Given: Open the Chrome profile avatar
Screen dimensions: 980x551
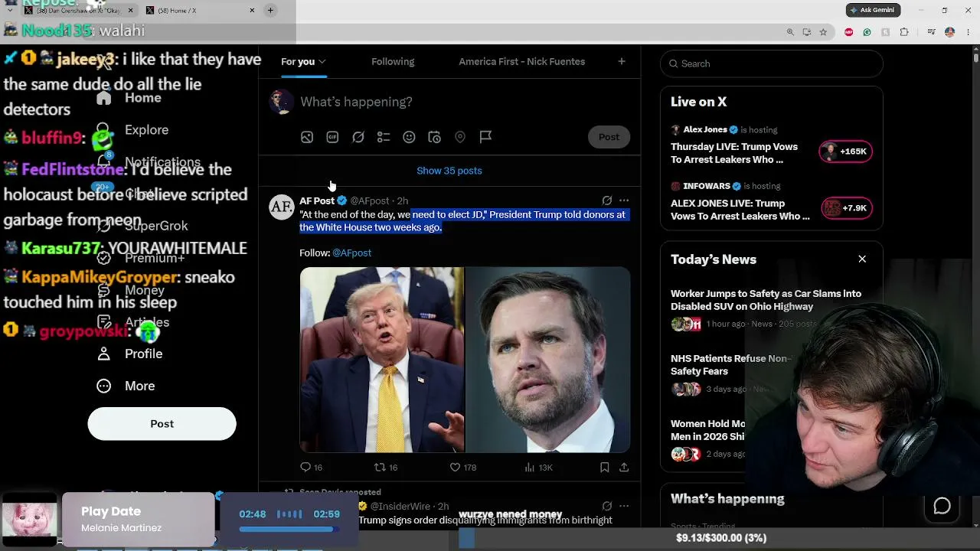Looking at the screenshot, I should [950, 32].
